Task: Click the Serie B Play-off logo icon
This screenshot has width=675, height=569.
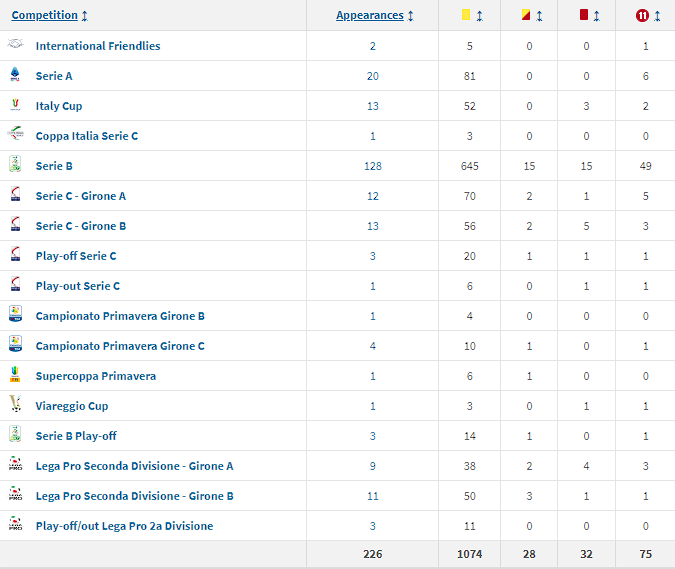Action: [x=15, y=435]
